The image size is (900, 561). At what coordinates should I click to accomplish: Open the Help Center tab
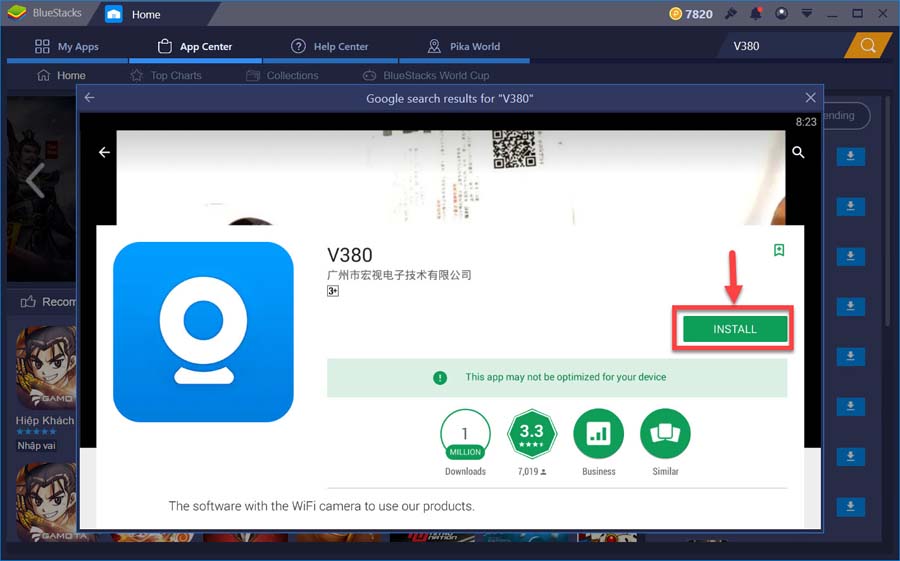[329, 47]
